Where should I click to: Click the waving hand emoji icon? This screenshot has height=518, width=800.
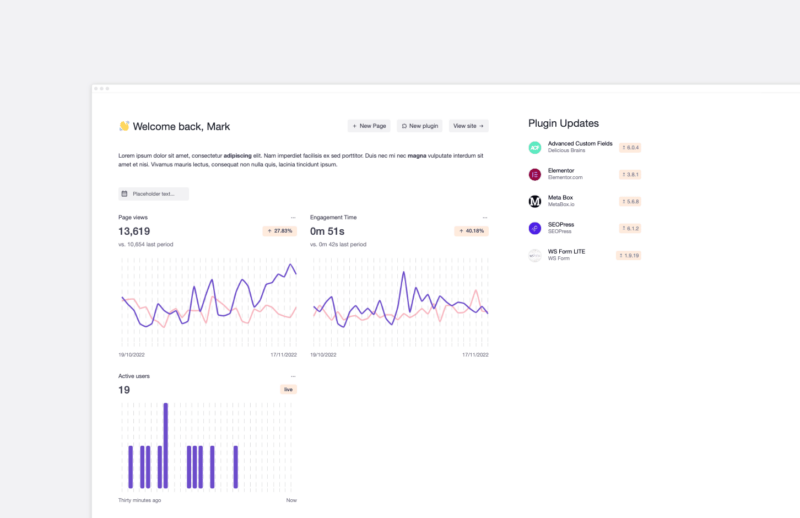click(x=124, y=126)
